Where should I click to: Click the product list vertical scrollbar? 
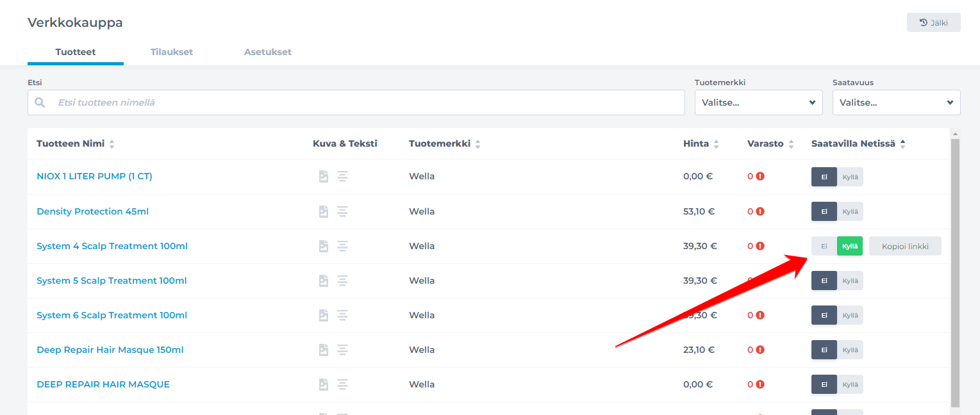point(955,272)
